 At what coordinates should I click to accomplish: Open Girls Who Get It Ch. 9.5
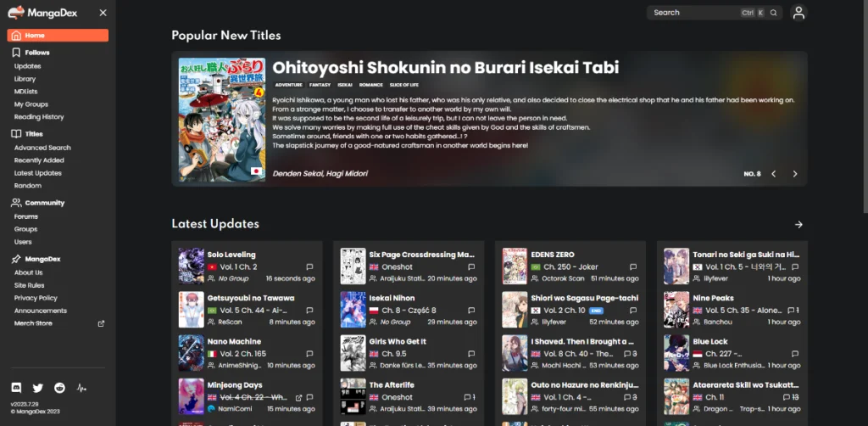tap(394, 353)
